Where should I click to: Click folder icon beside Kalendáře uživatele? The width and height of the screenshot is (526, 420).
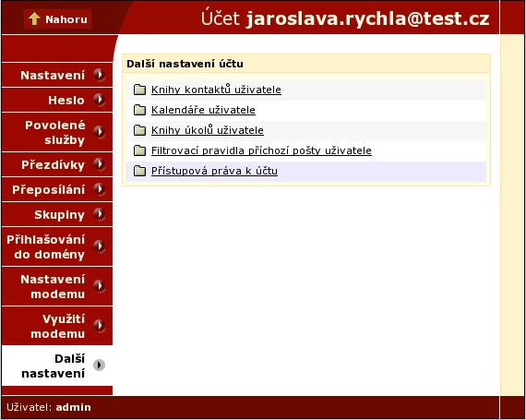tap(139, 110)
